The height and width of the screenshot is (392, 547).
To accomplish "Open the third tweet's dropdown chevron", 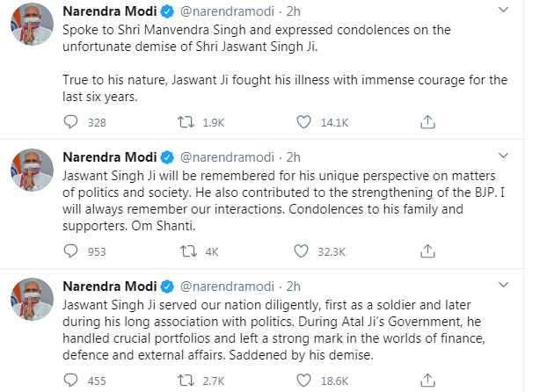I will pos(503,285).
